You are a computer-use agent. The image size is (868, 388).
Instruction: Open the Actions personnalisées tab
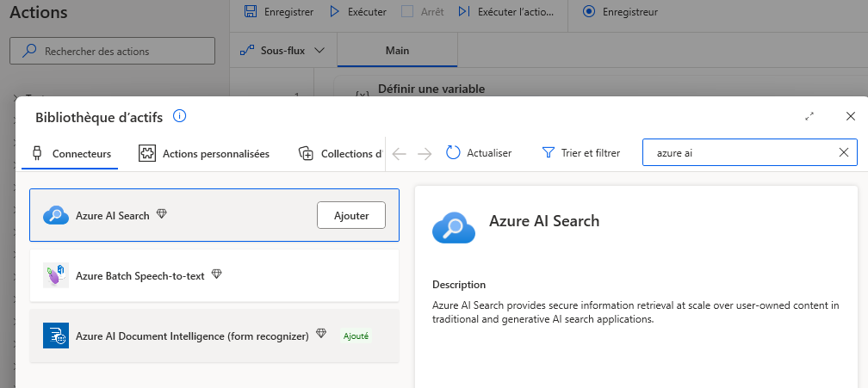(x=204, y=154)
